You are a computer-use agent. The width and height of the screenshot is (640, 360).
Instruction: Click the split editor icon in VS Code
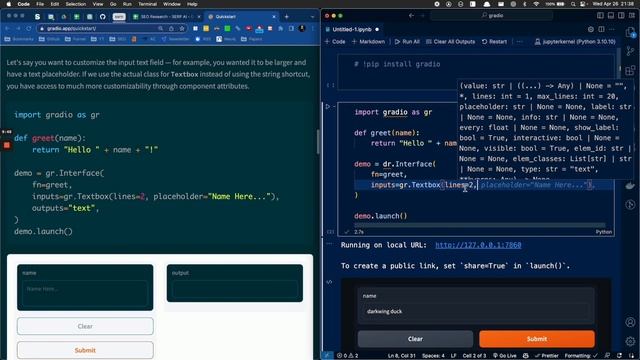click(601, 29)
